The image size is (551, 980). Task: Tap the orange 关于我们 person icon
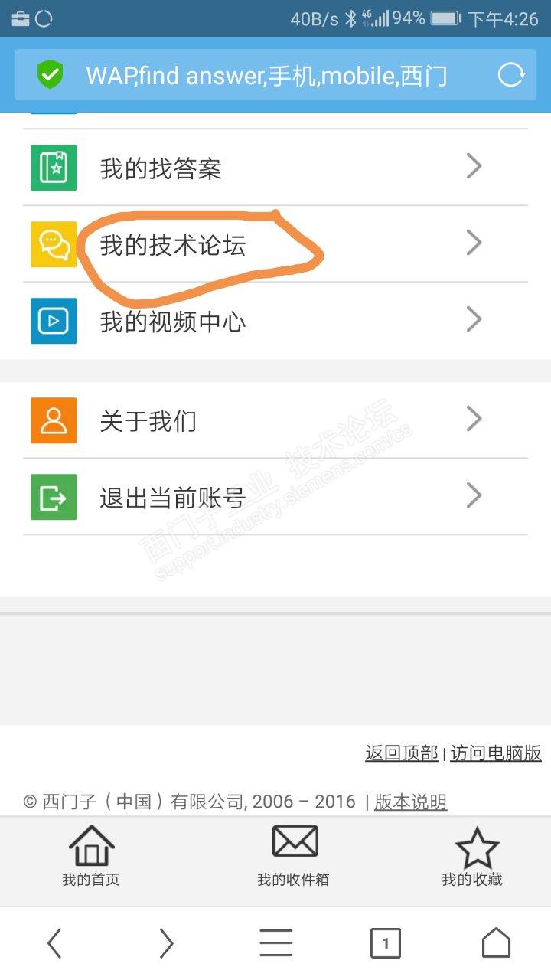54,420
